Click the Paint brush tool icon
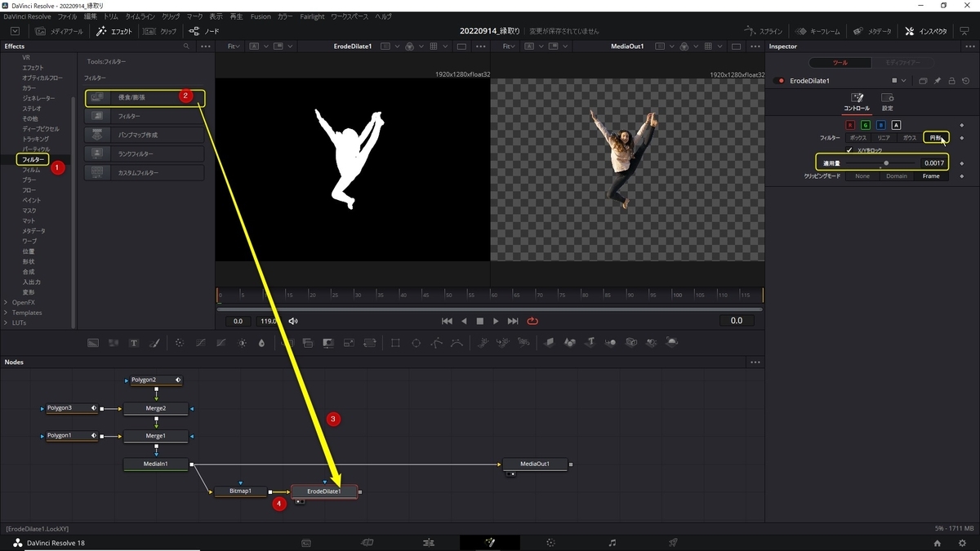 point(154,343)
